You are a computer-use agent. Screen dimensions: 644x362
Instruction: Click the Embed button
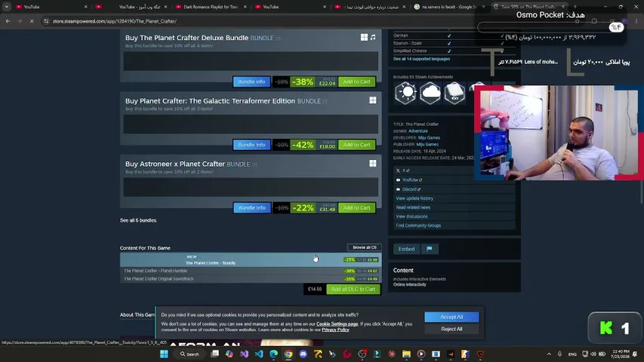pyautogui.click(x=406, y=249)
